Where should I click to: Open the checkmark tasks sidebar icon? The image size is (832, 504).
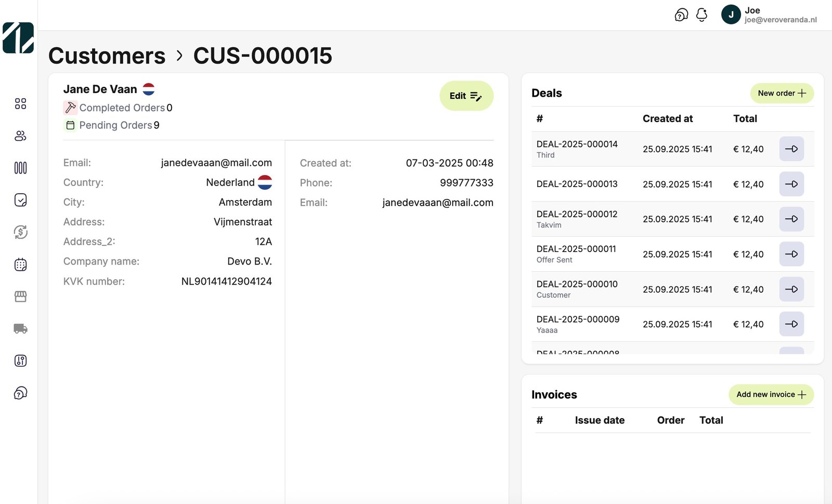click(20, 200)
